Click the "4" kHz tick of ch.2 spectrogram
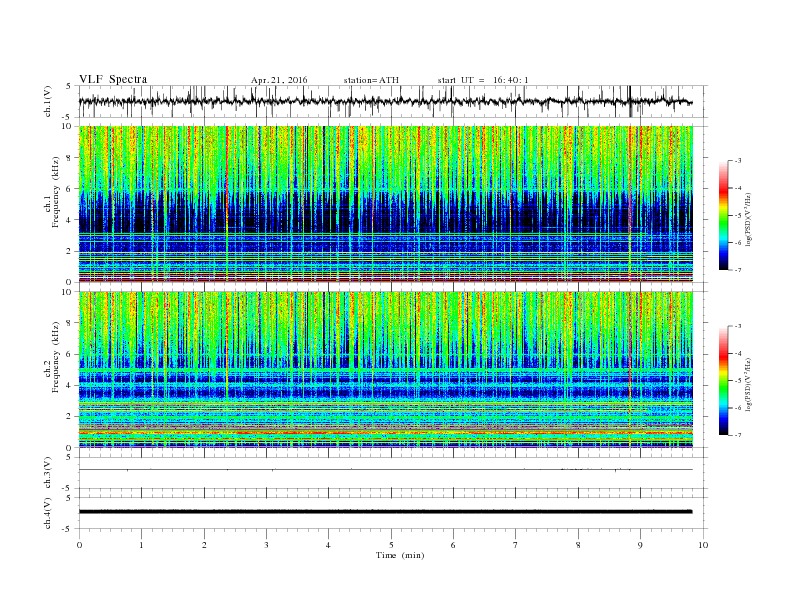This screenshot has height=612, width=792. [69, 385]
